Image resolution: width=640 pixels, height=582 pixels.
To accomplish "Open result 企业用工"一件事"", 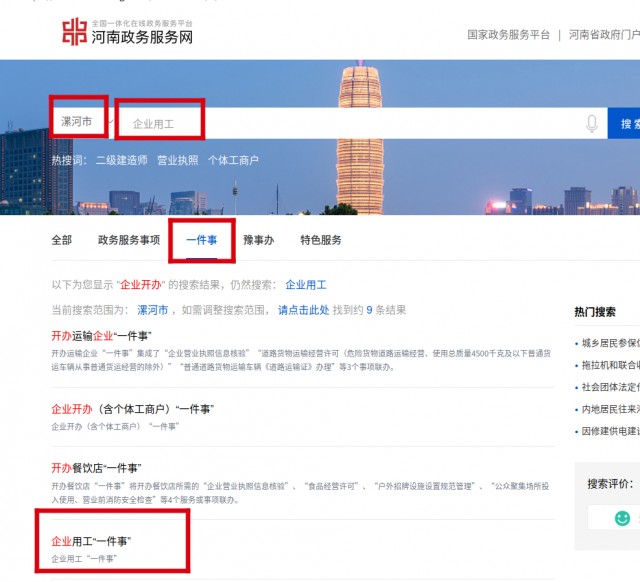I will coord(91,541).
